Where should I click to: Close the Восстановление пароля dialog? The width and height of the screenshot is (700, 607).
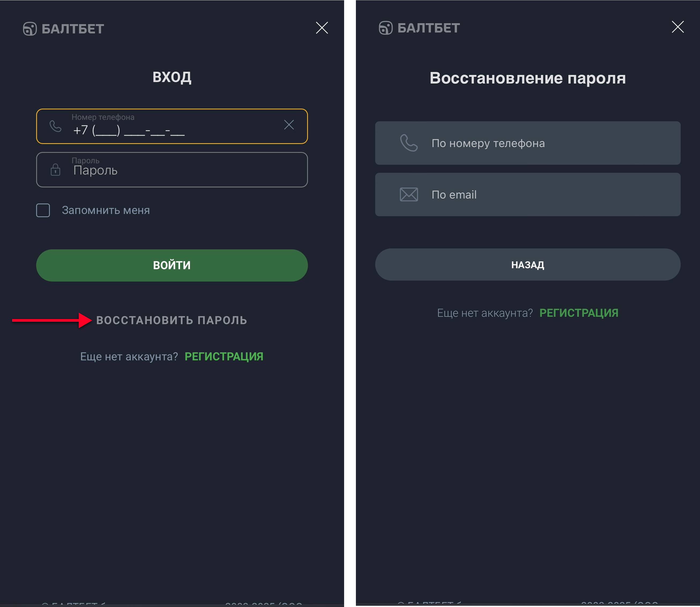click(x=677, y=27)
